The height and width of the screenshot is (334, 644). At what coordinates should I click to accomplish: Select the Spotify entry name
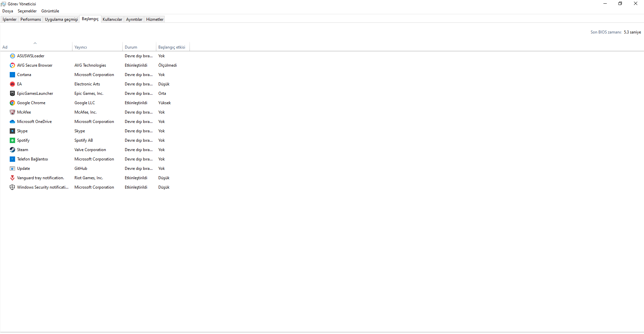[23, 140]
